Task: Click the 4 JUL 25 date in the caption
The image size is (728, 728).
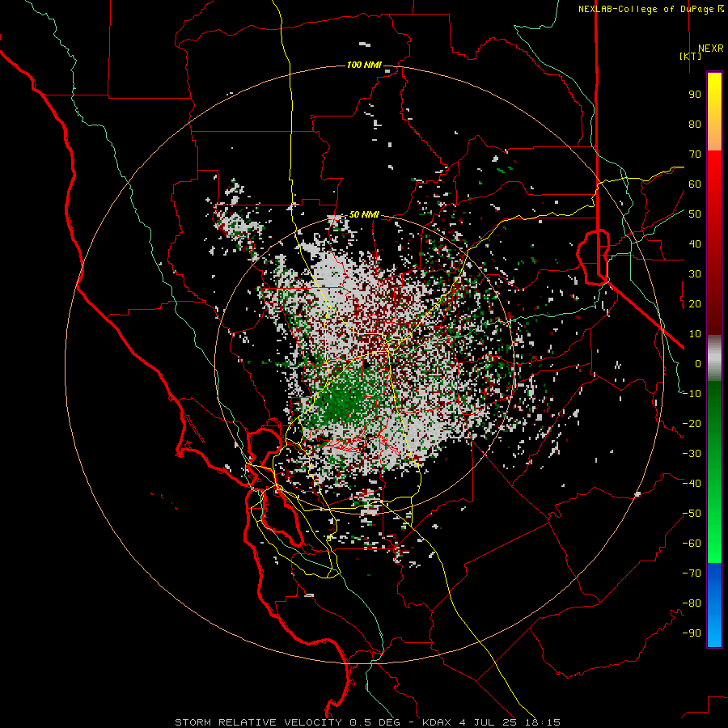Action: point(489,722)
